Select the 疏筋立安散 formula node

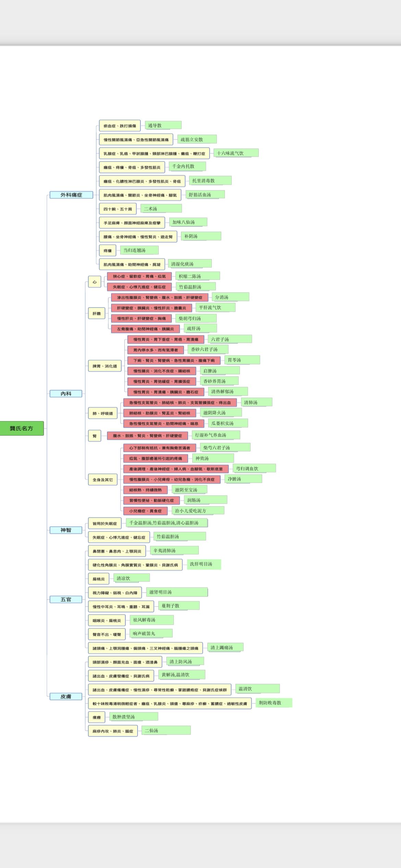click(197, 139)
